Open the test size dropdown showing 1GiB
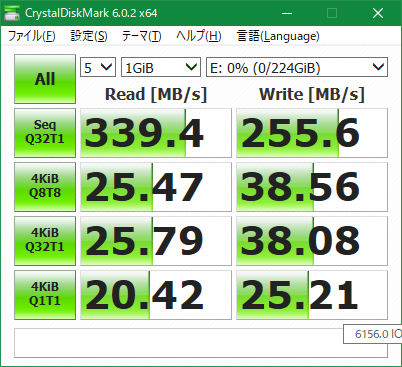 click(161, 67)
